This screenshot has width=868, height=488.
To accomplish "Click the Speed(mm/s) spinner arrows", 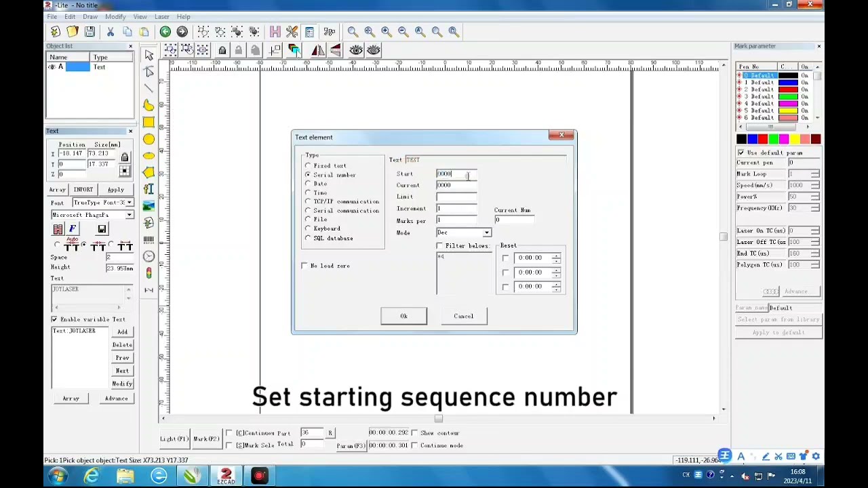I will [x=814, y=185].
